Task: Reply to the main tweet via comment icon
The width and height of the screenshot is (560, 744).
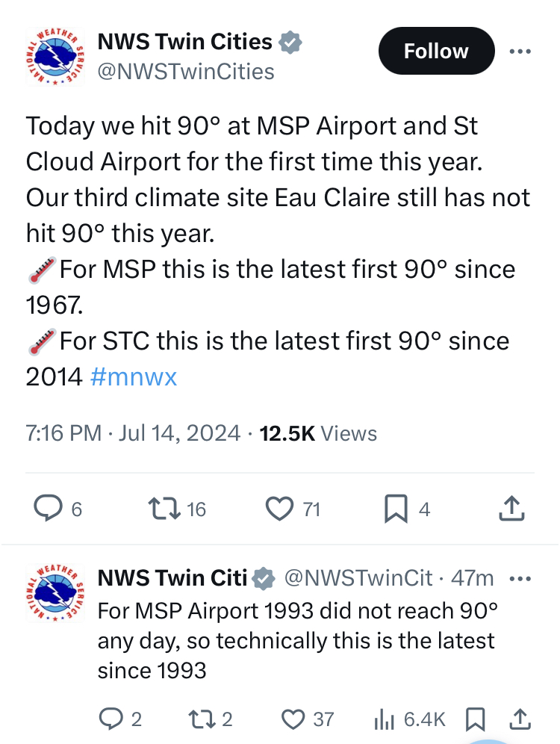Action: point(49,509)
